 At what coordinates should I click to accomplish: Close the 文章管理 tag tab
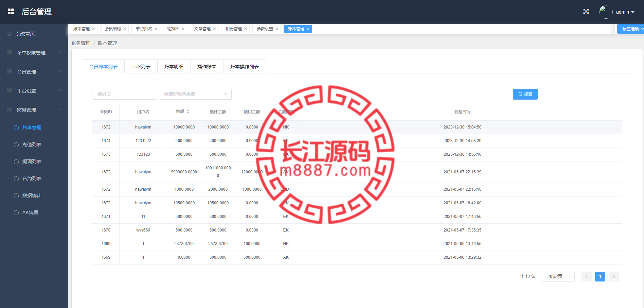point(214,29)
